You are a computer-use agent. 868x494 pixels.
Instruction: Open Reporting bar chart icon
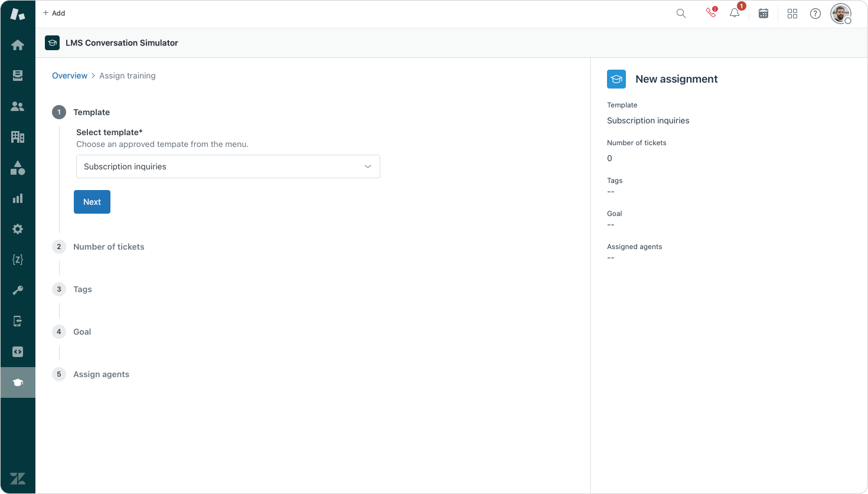18,198
